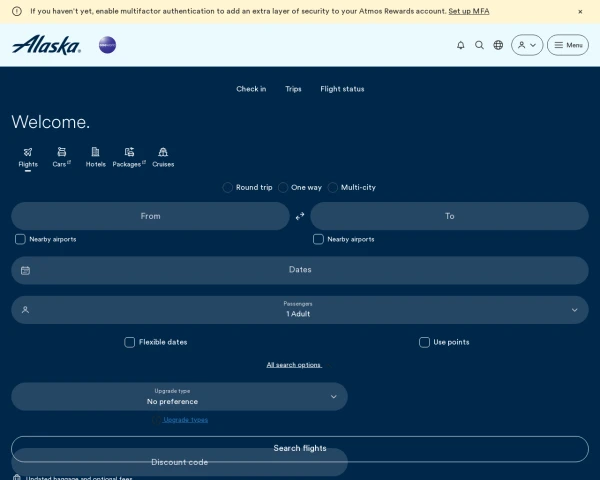Swap From and To airports
The width and height of the screenshot is (600, 480).
coord(300,216)
